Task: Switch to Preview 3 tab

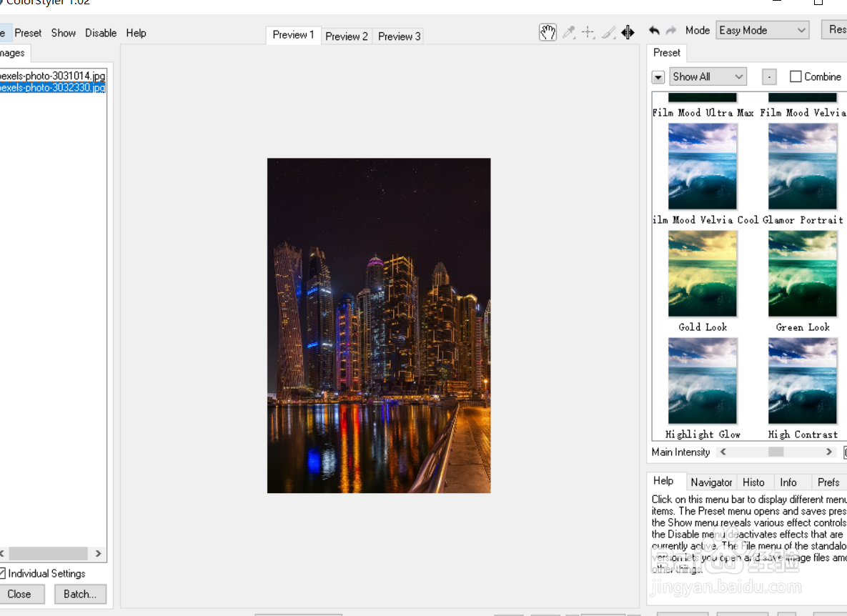Action: (399, 36)
